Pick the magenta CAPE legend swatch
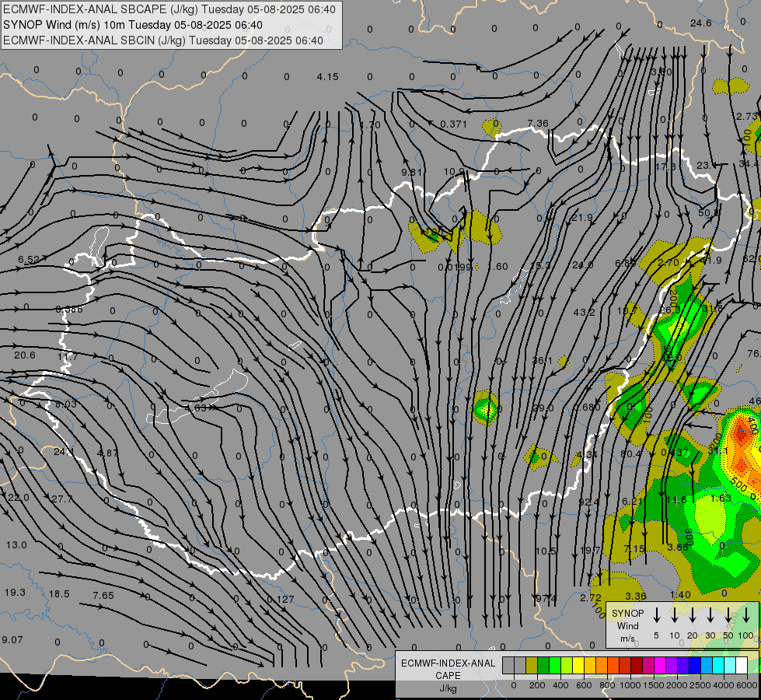 (661, 665)
